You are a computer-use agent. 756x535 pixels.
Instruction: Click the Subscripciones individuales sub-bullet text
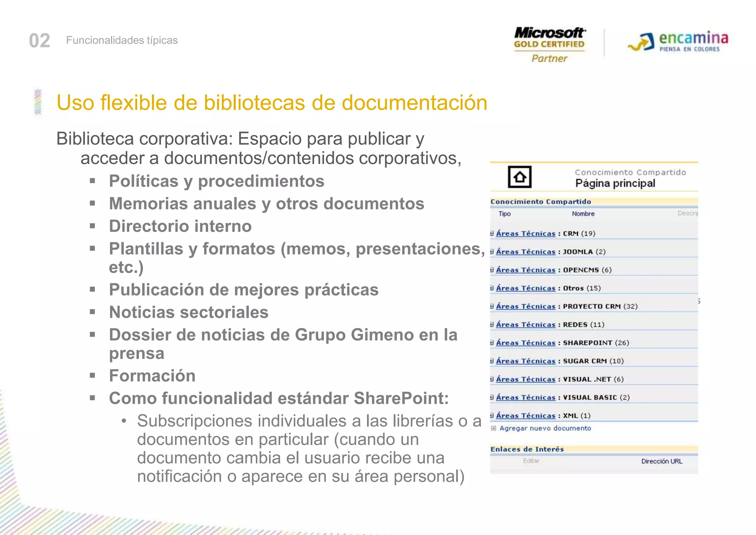(x=309, y=449)
